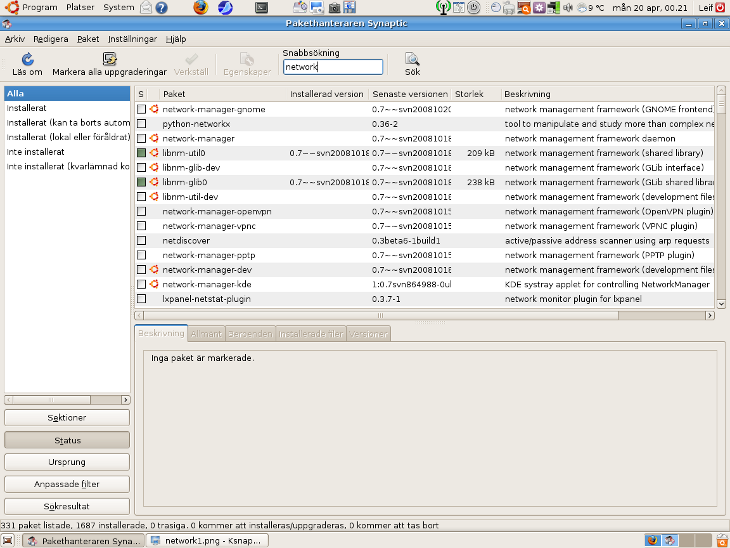Sort by the Storlek column header
The image size is (730, 548).
475,94
